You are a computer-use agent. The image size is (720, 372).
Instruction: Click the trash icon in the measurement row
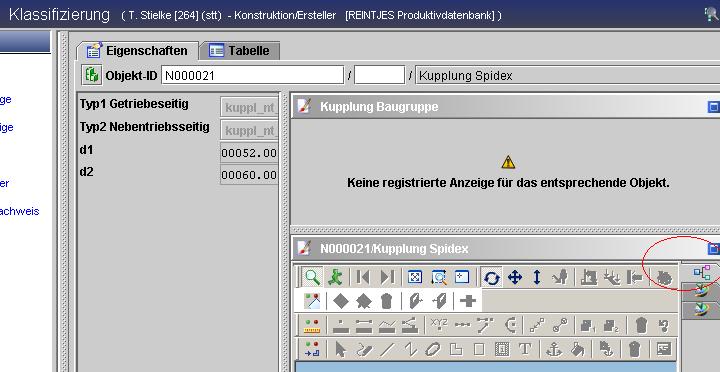(641, 325)
